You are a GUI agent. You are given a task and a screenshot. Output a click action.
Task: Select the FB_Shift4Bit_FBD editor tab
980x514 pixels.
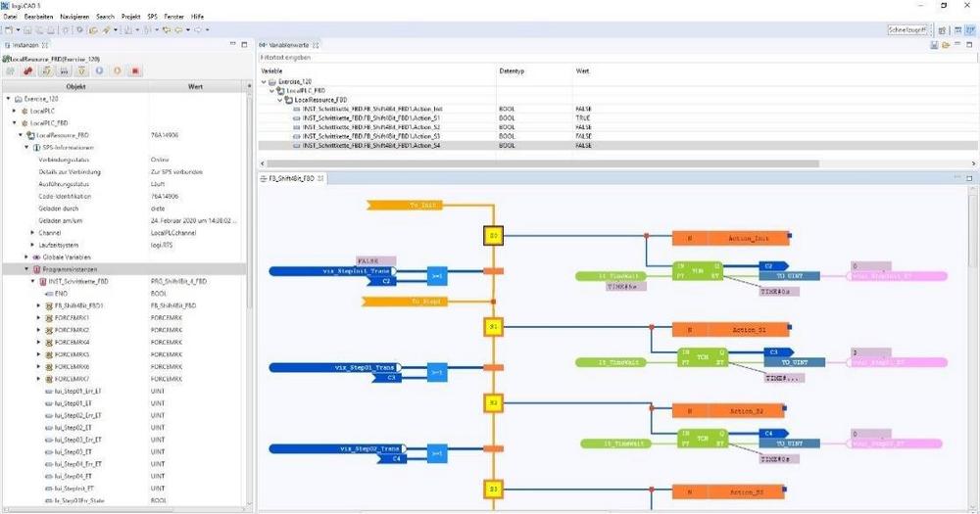(291, 178)
